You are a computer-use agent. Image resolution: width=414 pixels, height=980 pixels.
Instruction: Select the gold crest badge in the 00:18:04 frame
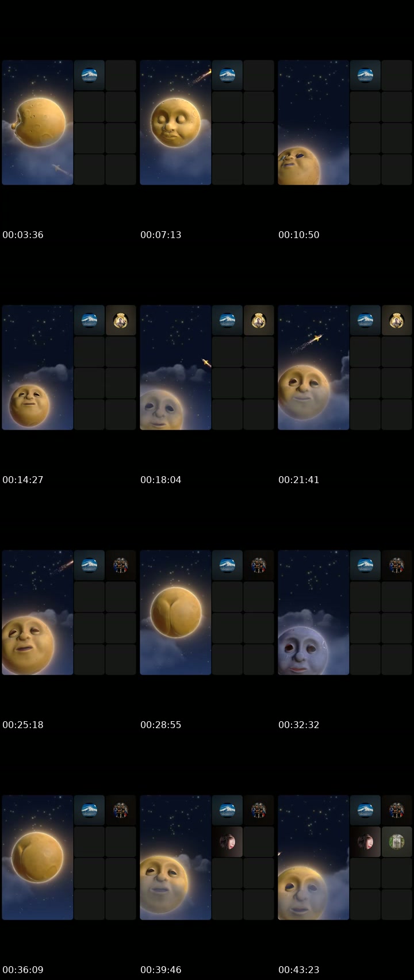(259, 320)
